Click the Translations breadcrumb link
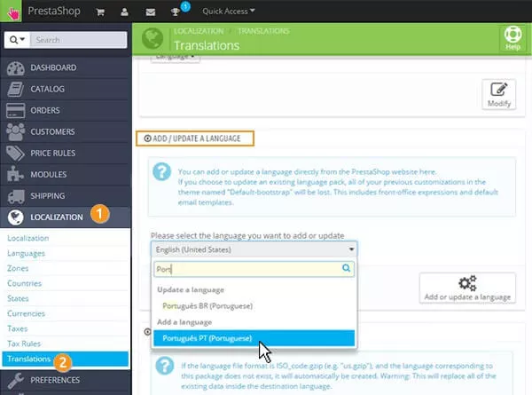 click(263, 31)
